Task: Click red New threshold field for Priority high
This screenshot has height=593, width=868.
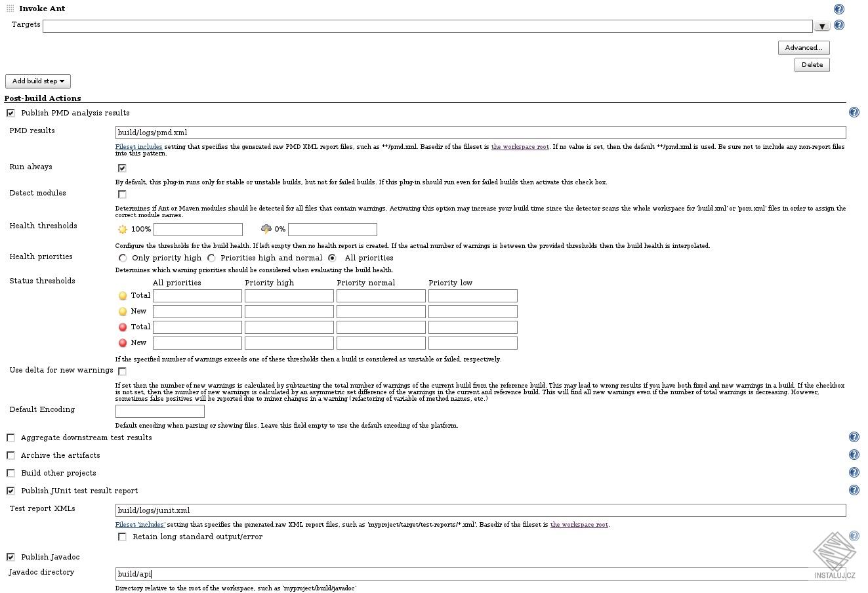Action: pyautogui.click(x=289, y=343)
